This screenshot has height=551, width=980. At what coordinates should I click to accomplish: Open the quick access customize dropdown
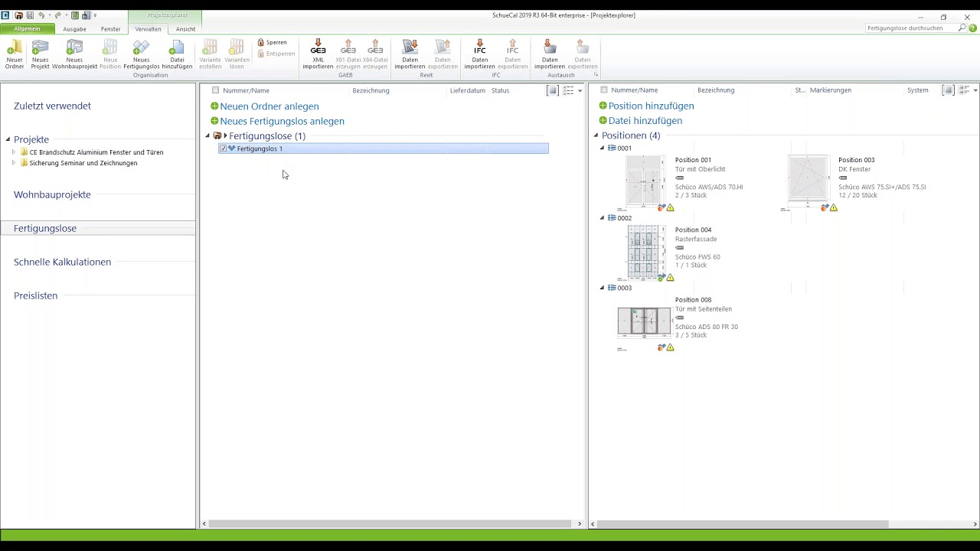(95, 15)
